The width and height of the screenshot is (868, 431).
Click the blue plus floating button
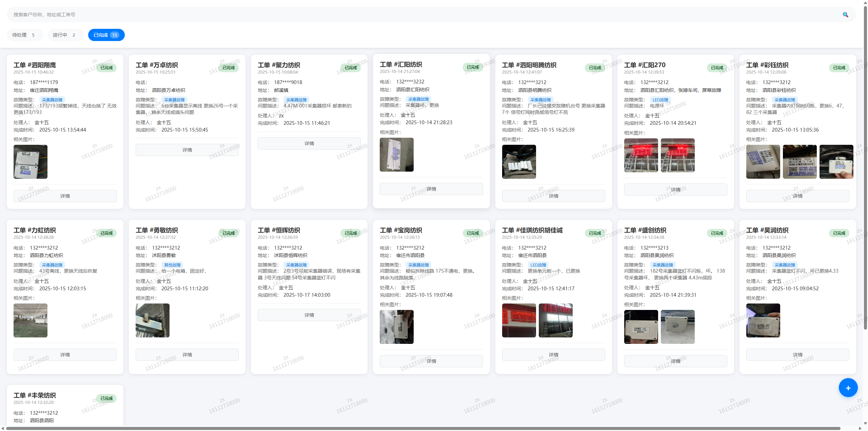point(848,388)
